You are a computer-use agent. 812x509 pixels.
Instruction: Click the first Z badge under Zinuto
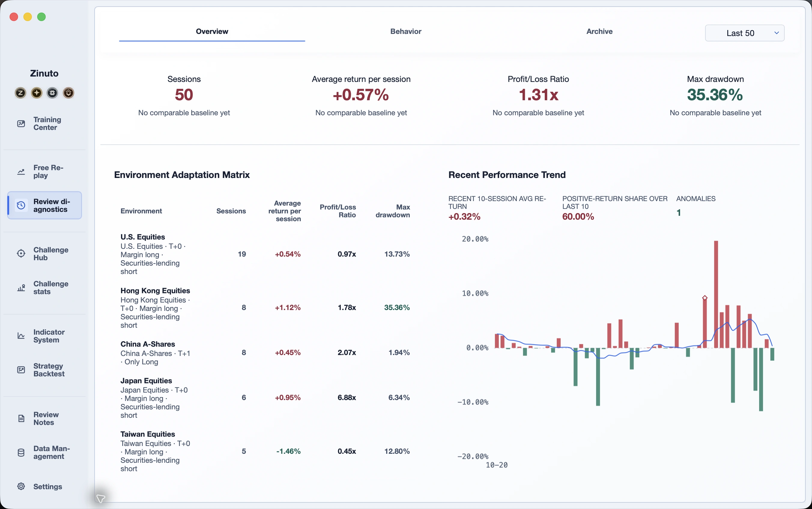pos(20,92)
